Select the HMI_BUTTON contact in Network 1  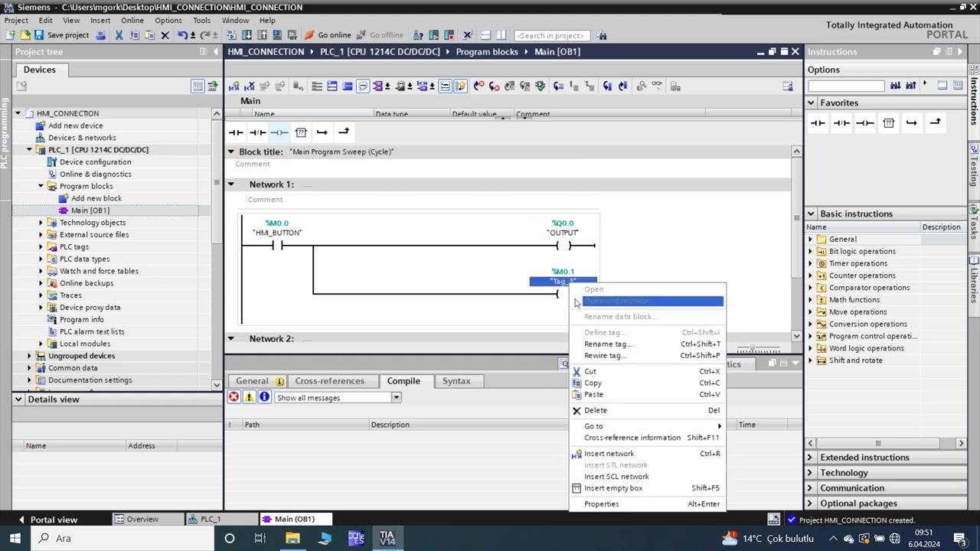click(x=277, y=246)
